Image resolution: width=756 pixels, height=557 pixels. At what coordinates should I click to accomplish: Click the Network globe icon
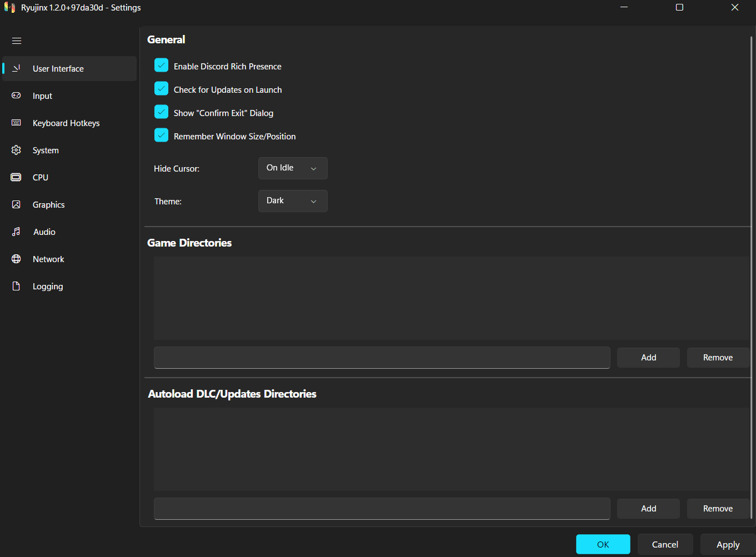16,259
